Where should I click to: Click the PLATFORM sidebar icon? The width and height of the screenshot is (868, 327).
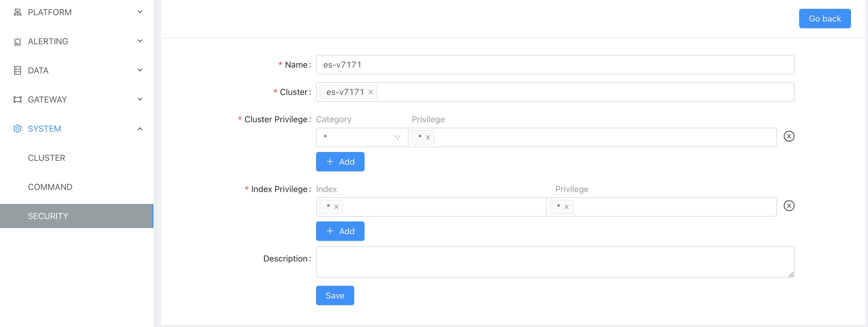[18, 12]
